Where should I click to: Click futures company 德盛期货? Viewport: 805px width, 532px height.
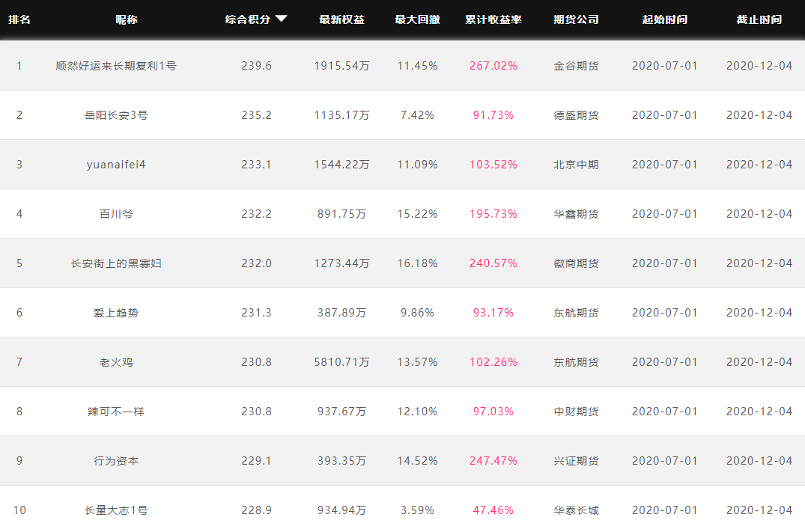(x=576, y=115)
